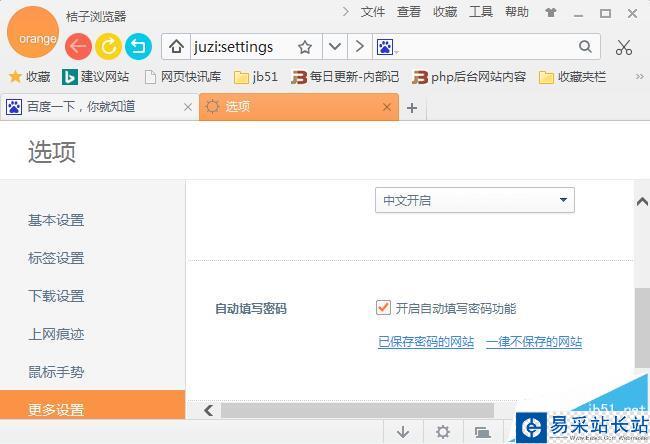The width and height of the screenshot is (650, 444).
Task: Click the blue undo-close button
Action: [x=138, y=46]
